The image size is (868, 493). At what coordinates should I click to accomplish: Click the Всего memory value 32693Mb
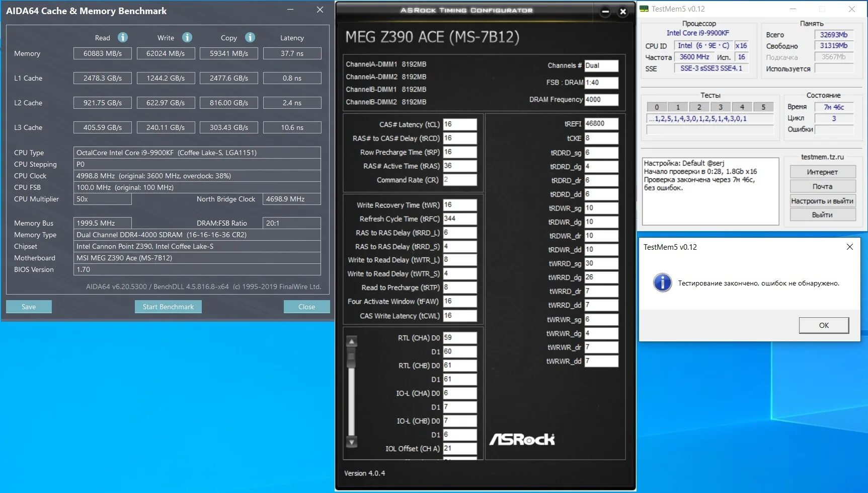tap(834, 35)
